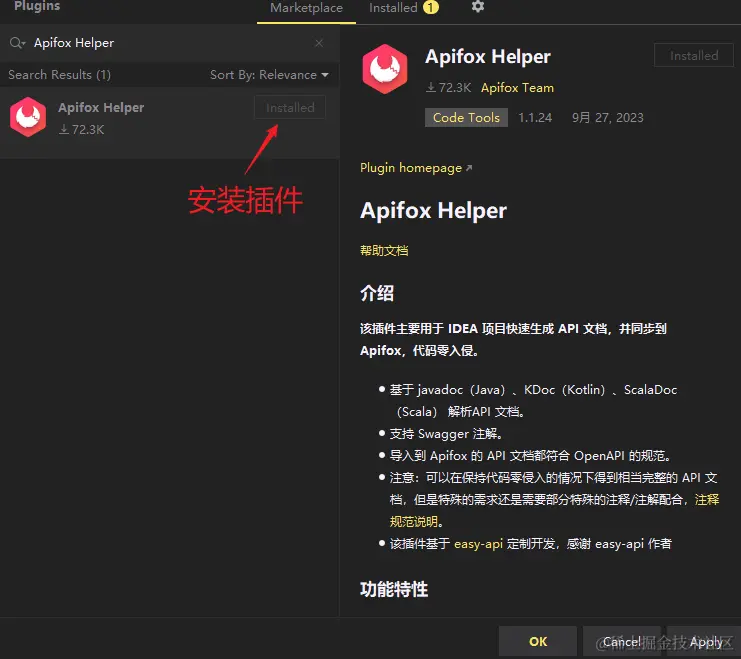741x659 pixels.
Task: Click the Search Results (1) label
Action: click(x=60, y=75)
